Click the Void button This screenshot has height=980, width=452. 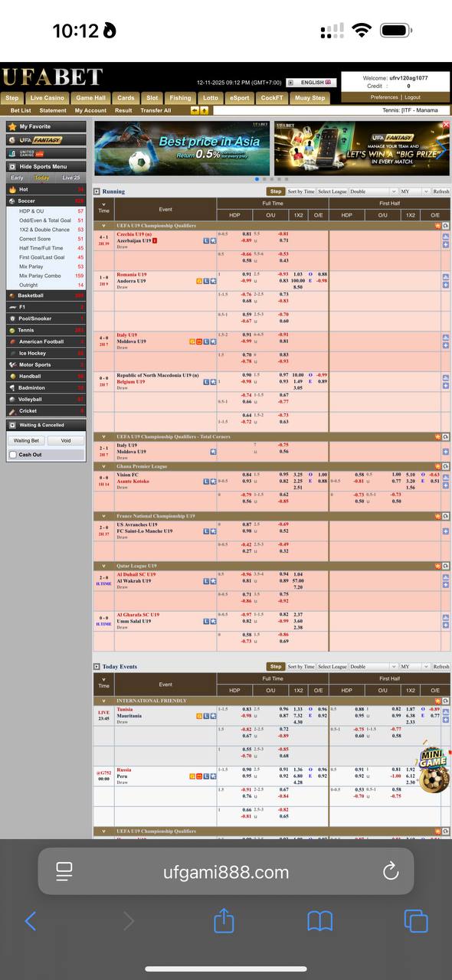[x=66, y=440]
